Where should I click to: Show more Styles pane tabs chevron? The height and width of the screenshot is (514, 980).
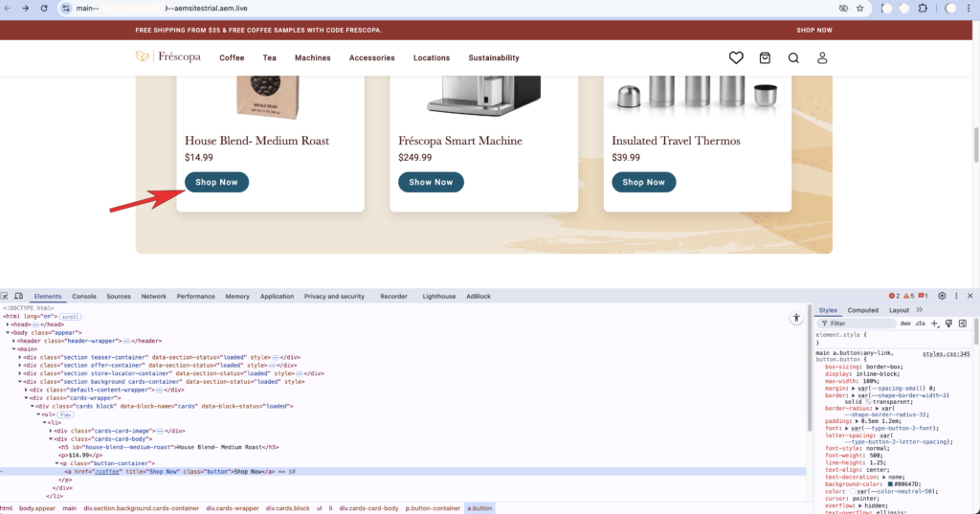(920, 310)
